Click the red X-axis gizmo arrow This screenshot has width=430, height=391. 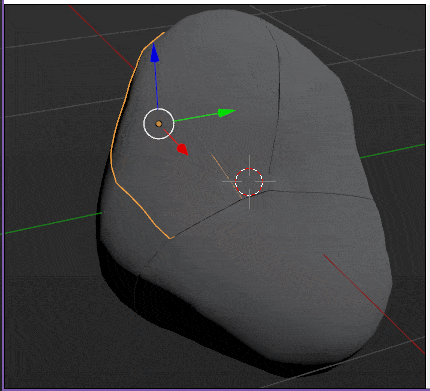(x=183, y=150)
